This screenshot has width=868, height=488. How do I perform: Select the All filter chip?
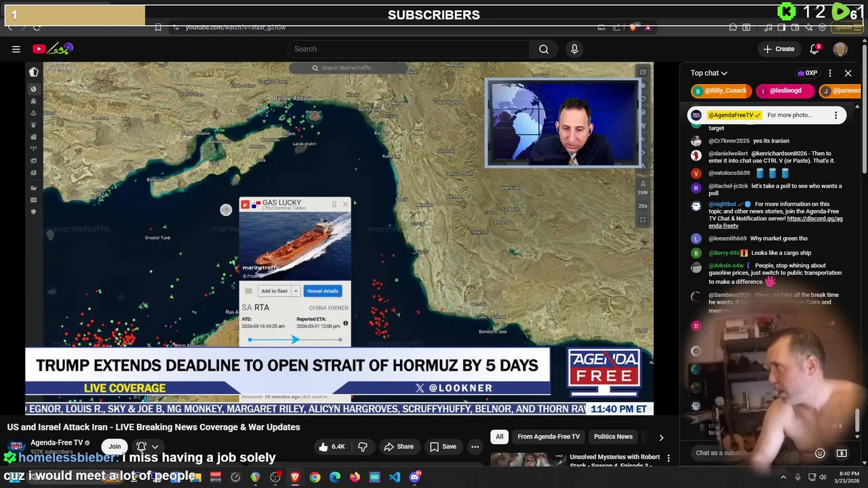pos(499,437)
